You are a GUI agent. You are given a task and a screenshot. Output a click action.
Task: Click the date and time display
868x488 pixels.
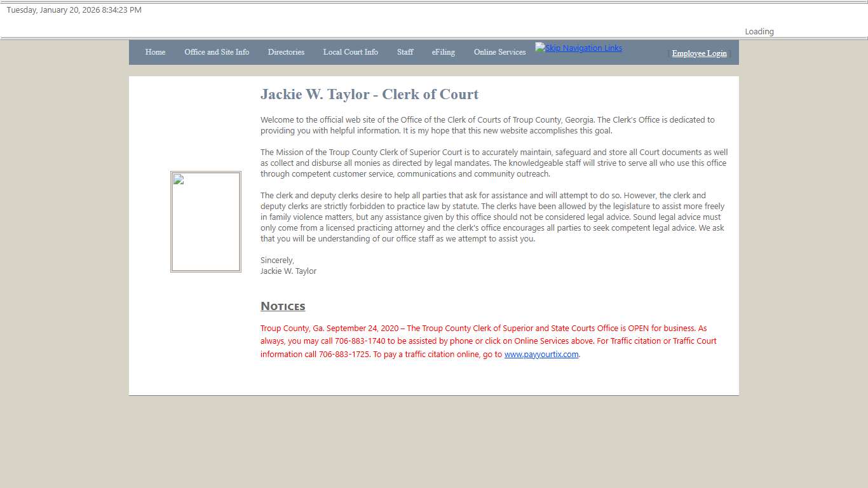72,10
